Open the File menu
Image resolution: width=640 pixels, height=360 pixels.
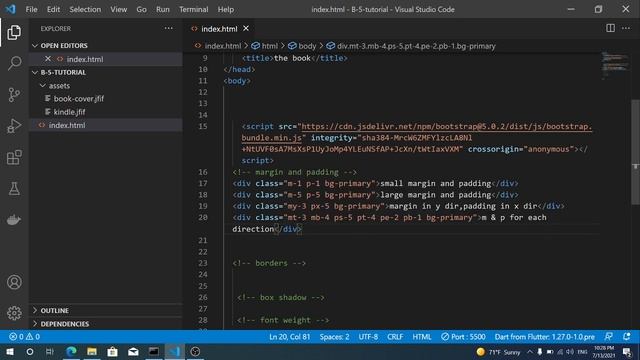31,9
